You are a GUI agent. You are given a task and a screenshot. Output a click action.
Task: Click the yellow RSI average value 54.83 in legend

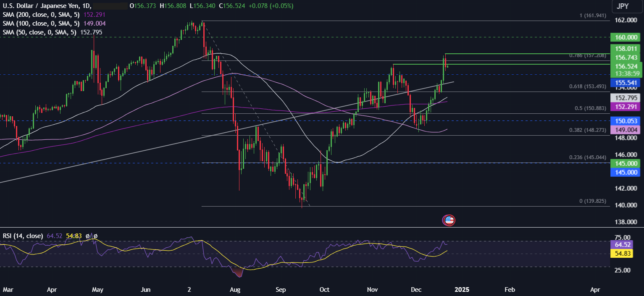[x=74, y=236]
